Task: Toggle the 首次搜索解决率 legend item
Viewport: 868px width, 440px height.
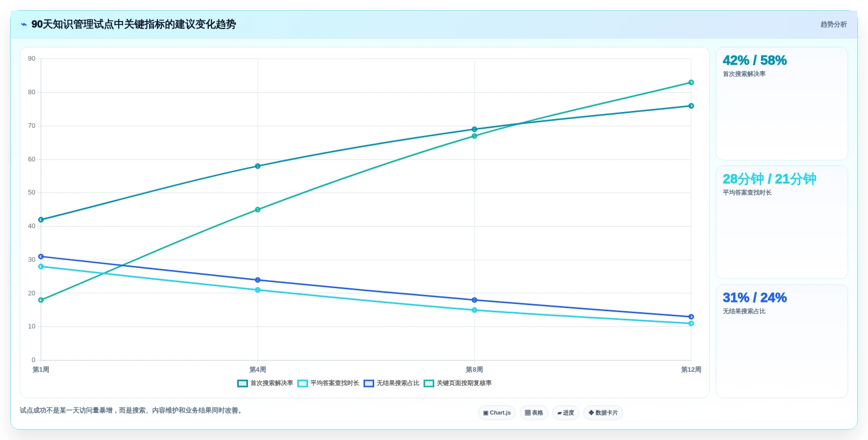Action: click(265, 383)
